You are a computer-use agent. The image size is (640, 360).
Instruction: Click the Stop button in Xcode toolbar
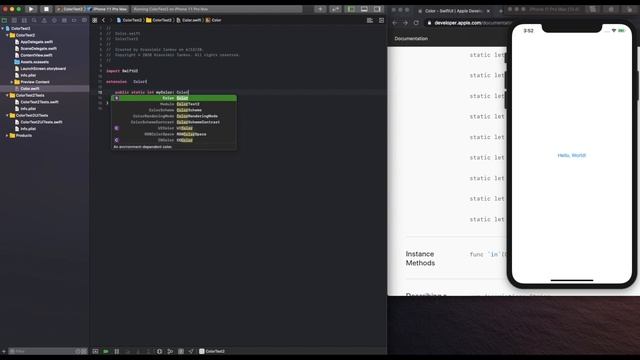point(46,9)
